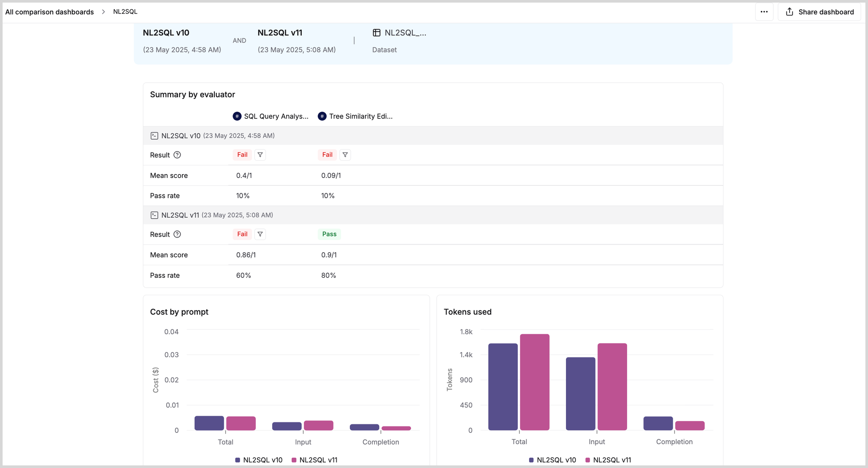Filter Tree Similarity failures for v10

[x=345, y=155]
